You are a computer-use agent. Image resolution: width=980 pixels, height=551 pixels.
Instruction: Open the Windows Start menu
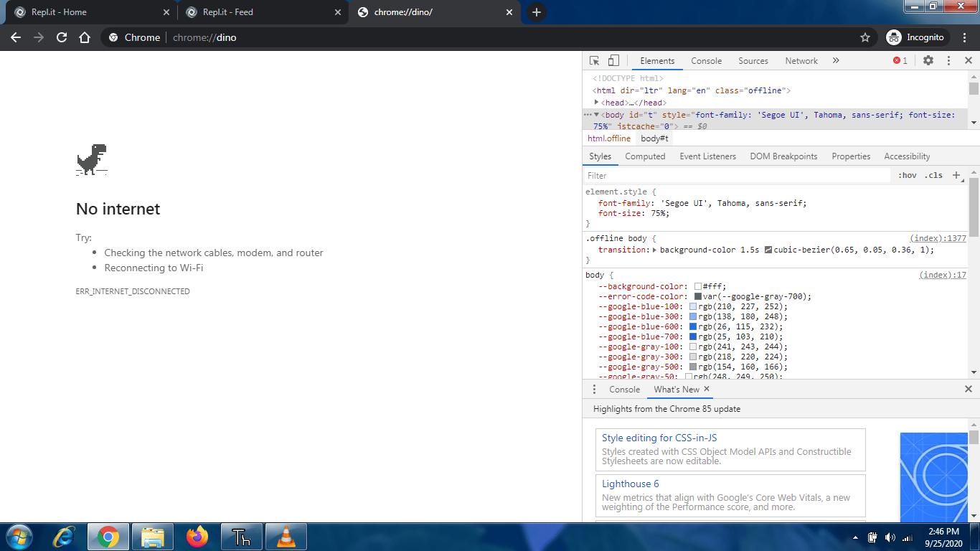pos(19,537)
